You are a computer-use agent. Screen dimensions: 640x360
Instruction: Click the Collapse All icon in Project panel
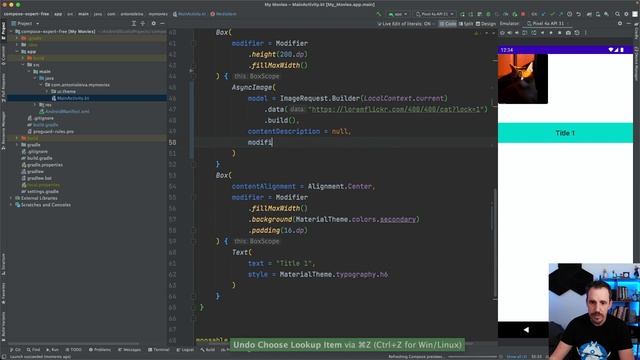click(x=142, y=24)
